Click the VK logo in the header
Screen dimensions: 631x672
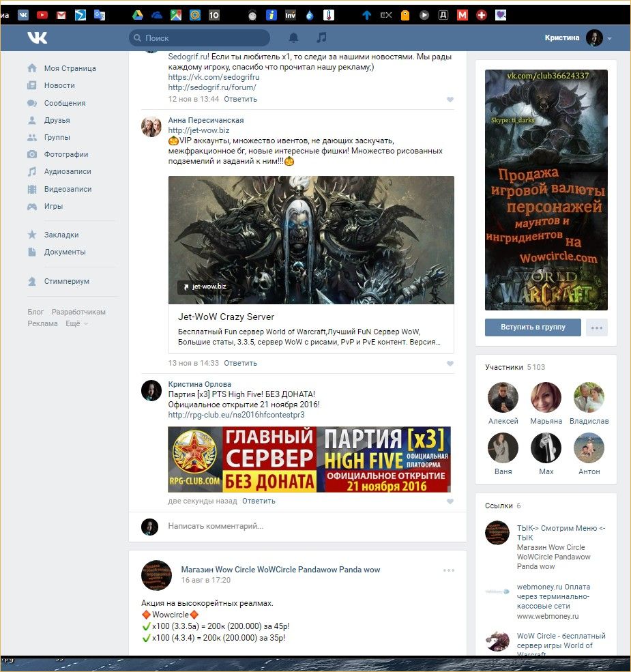click(38, 38)
